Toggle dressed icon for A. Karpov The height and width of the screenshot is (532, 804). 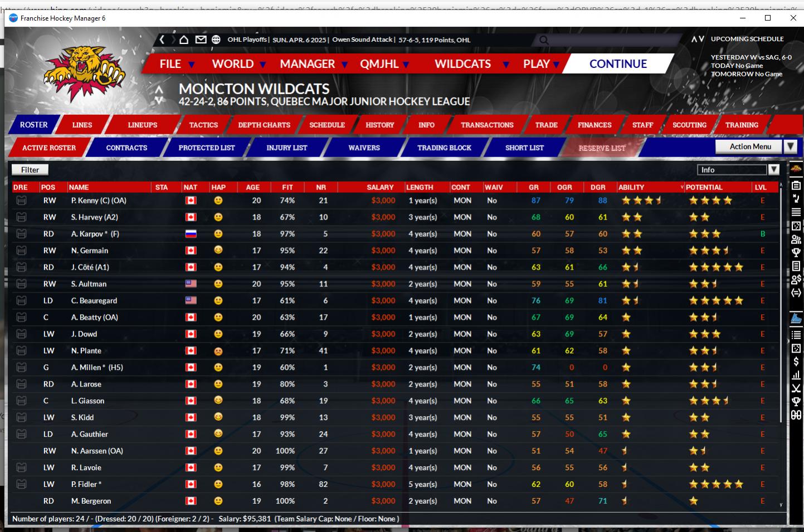click(x=21, y=234)
